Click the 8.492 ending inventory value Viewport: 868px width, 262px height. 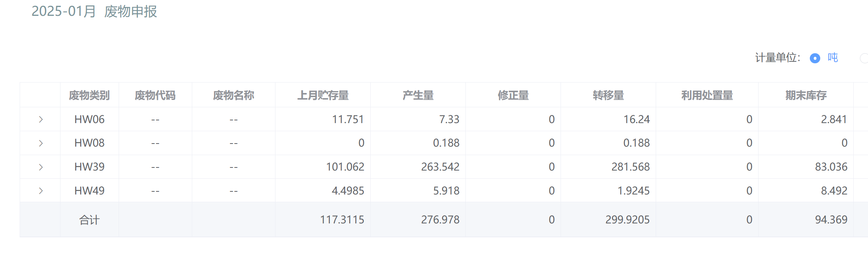point(834,191)
